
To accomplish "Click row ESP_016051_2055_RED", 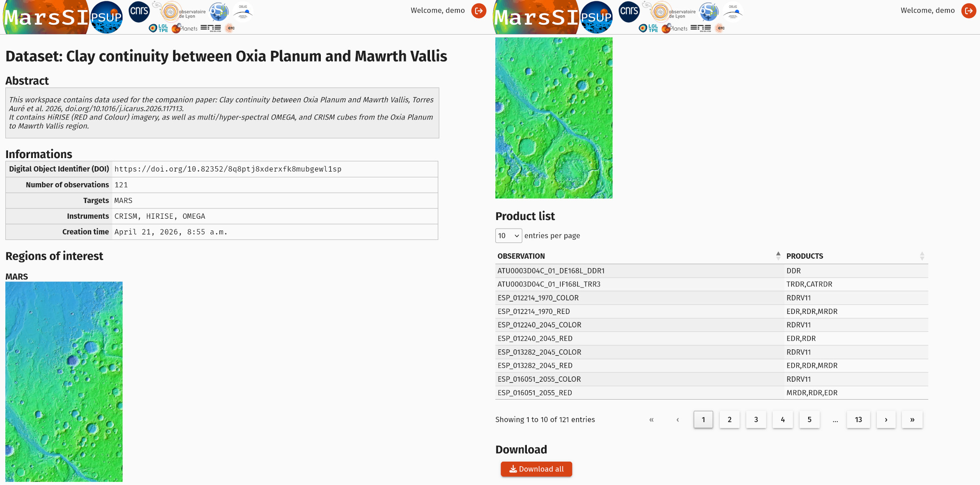I will pos(712,392).
